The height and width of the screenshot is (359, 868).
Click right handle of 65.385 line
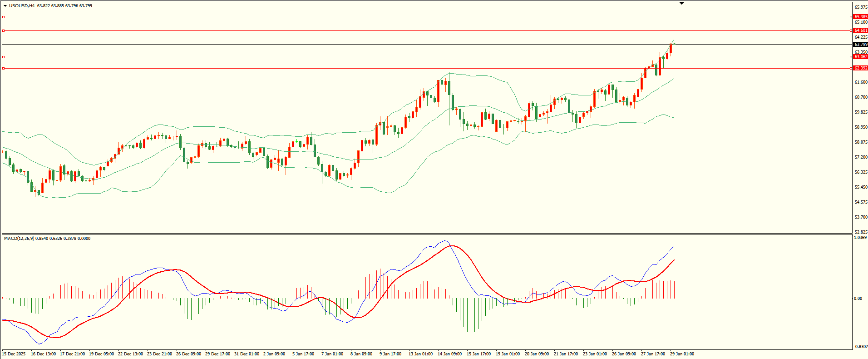coord(851,17)
